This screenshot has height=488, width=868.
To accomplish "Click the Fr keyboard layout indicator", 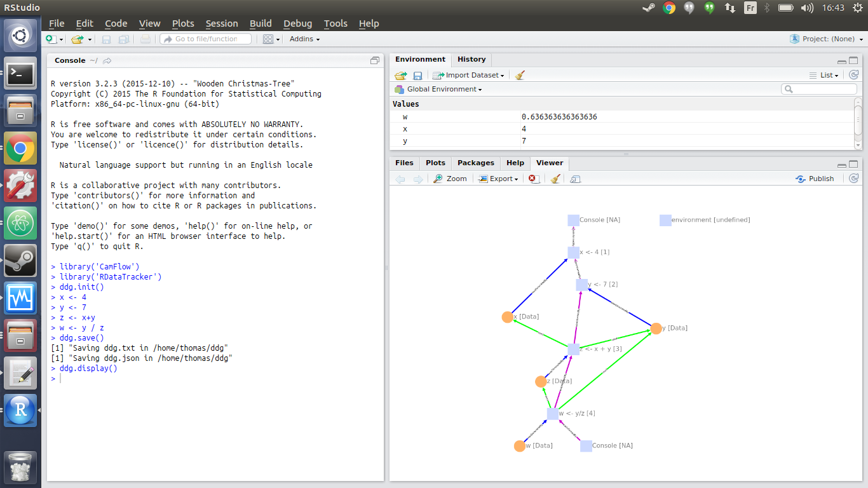I will coord(750,8).
